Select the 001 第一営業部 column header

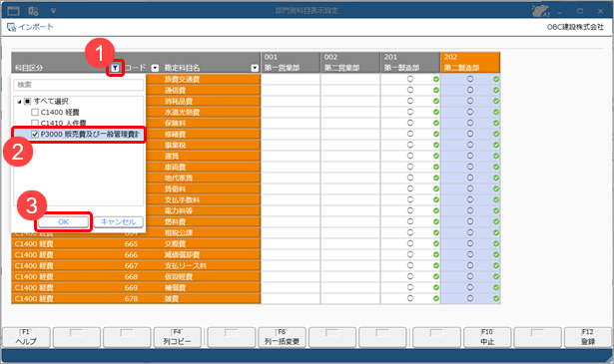291,63
